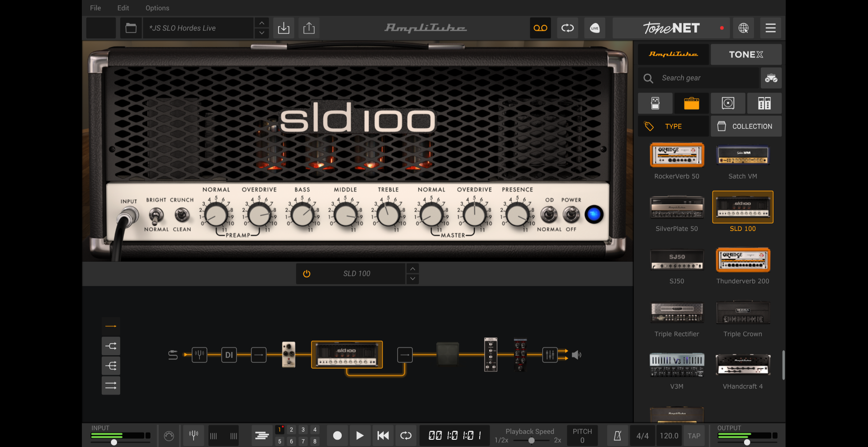868x447 pixels.
Task: Click the record button in transport
Action: [337, 436]
